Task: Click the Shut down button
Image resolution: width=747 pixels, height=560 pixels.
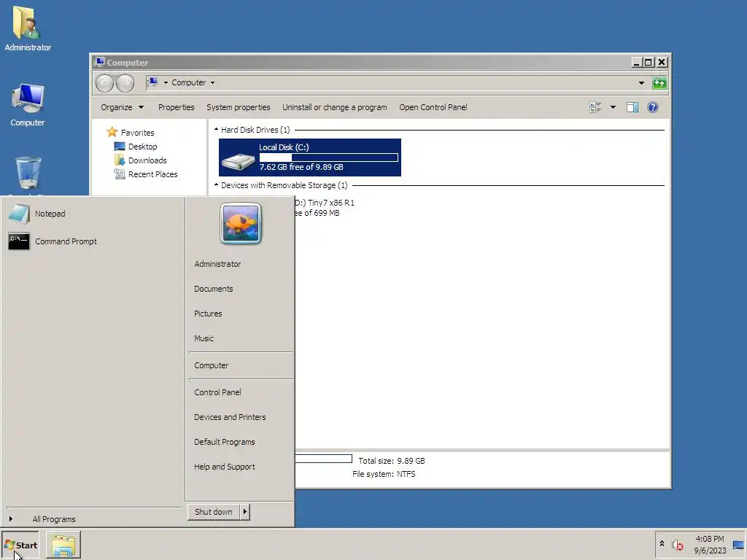Action: point(214,512)
